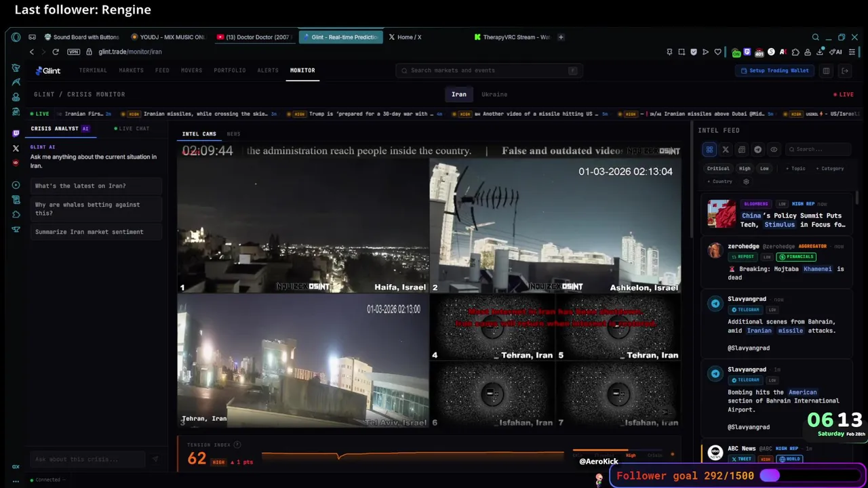
Task: Open the Tel Aviv, Israel camera feed
Action: point(303,361)
